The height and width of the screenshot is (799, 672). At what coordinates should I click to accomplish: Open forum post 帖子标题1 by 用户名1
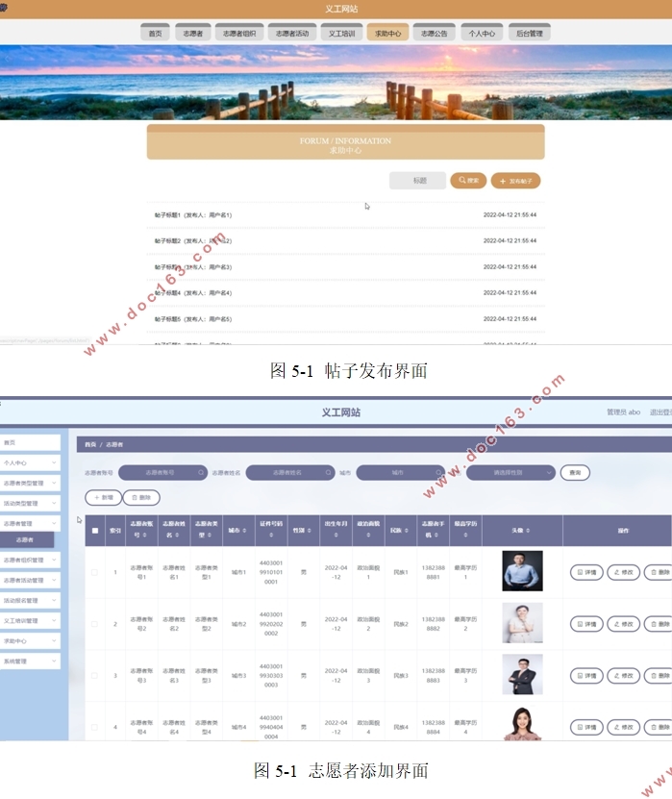(x=193, y=215)
